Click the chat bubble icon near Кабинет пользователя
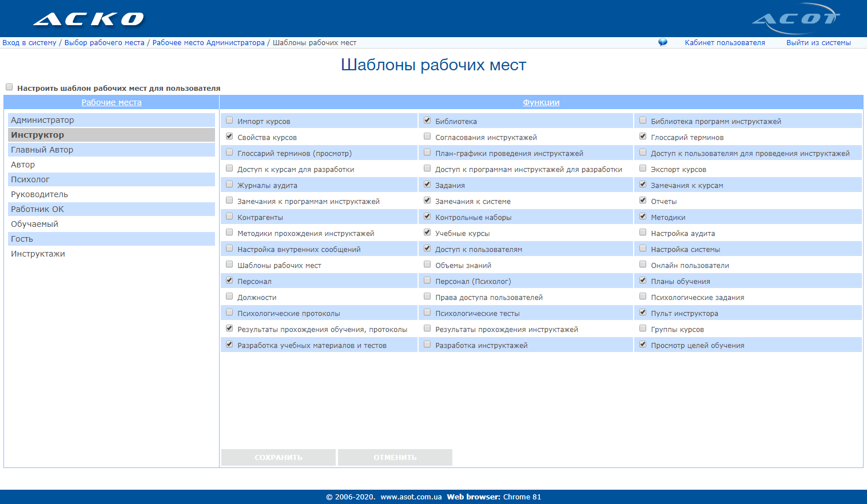 (x=663, y=42)
